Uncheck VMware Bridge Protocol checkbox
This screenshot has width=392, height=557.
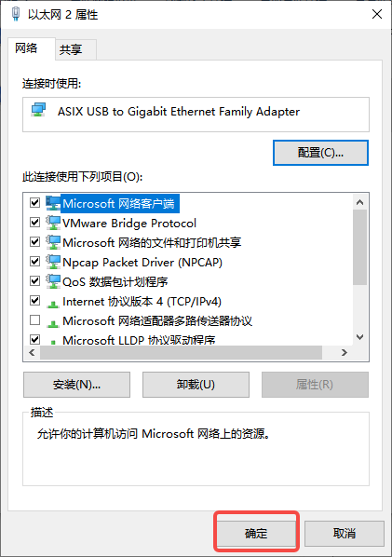click(34, 223)
